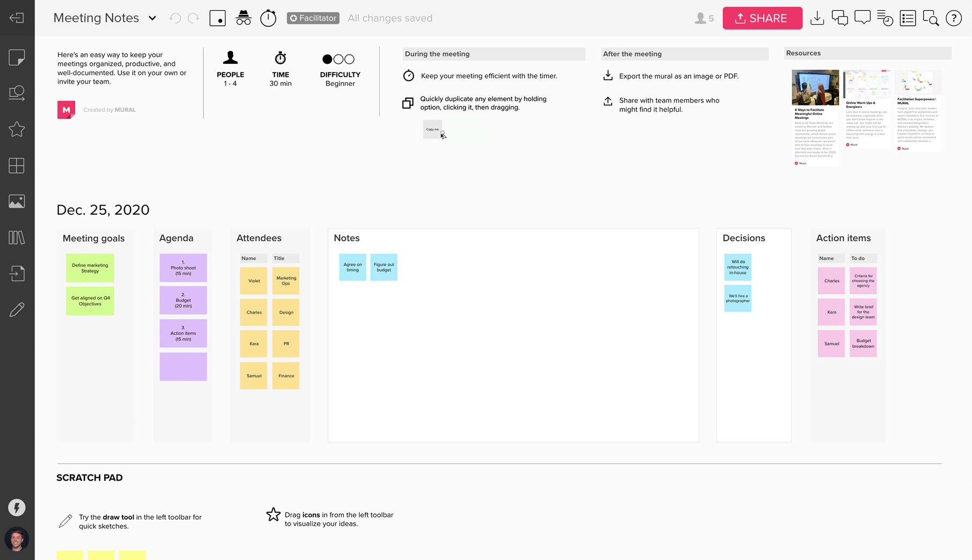Expand the Meeting Notes title dropdown
Screen dimensions: 972x560
(x=152, y=18)
